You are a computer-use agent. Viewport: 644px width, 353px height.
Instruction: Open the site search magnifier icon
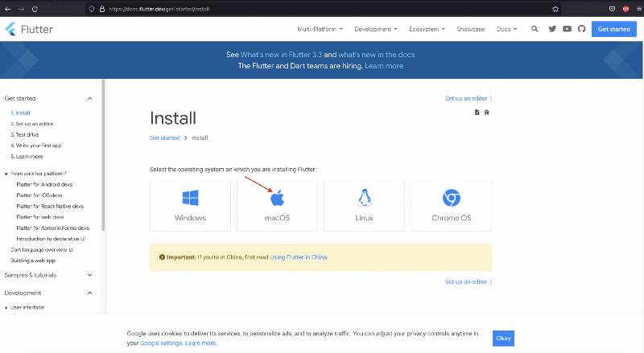[x=535, y=29]
